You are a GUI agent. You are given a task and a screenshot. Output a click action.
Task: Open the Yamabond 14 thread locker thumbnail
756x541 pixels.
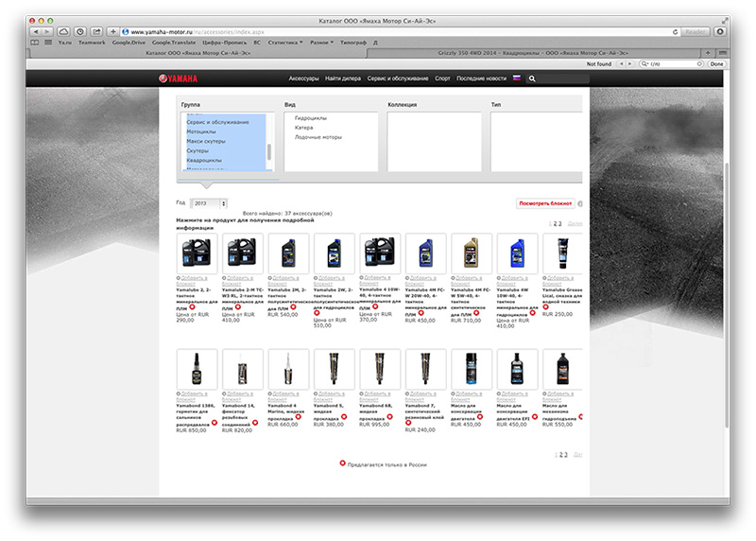[243, 369]
